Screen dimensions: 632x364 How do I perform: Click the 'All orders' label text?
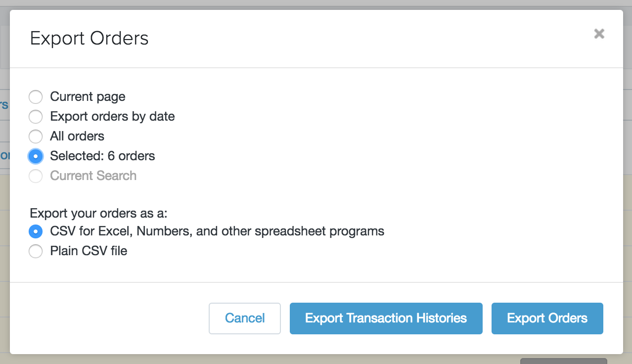click(x=77, y=136)
